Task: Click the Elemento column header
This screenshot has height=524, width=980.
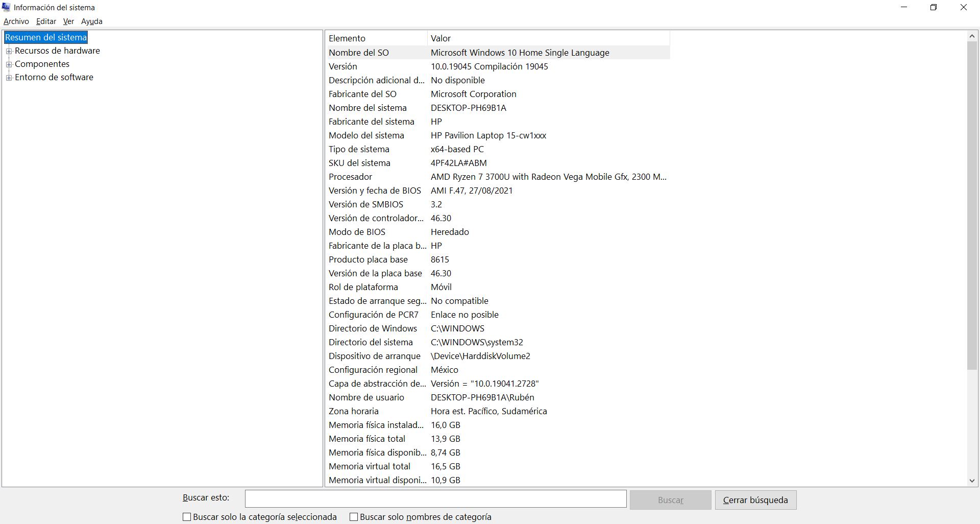Action: coord(377,38)
